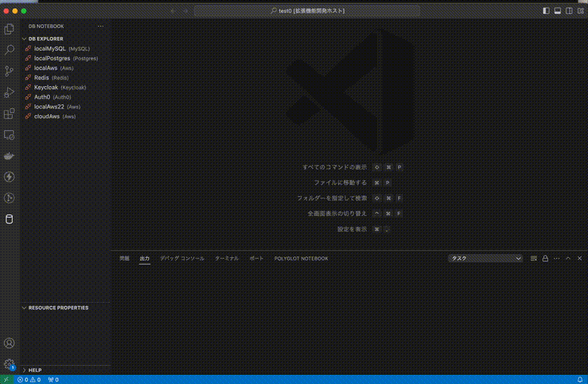The width and height of the screenshot is (588, 384).
Task: Open the Run and Debug view
Action: click(x=9, y=92)
